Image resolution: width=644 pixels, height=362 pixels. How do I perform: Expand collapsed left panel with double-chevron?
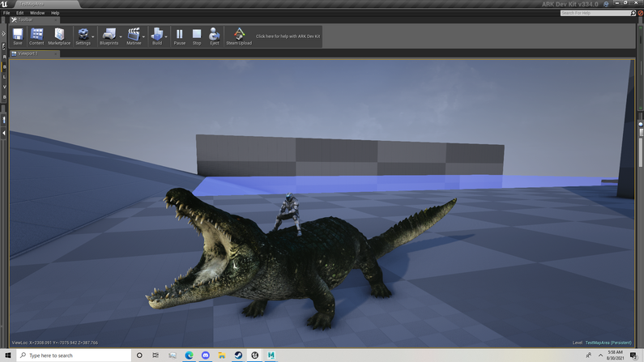(x=3, y=34)
